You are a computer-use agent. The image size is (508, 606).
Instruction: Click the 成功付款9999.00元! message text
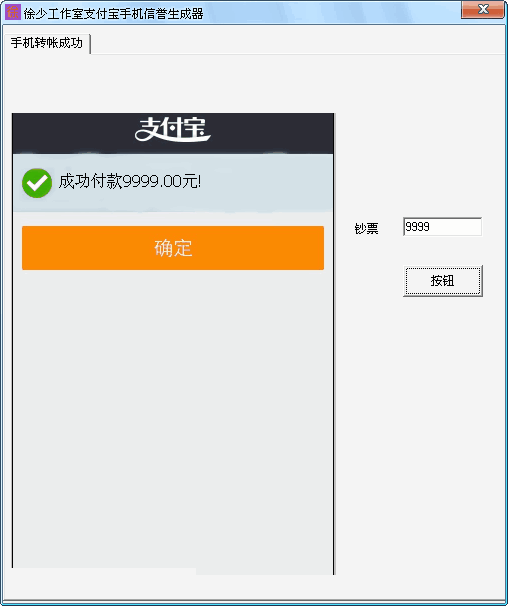130,181
